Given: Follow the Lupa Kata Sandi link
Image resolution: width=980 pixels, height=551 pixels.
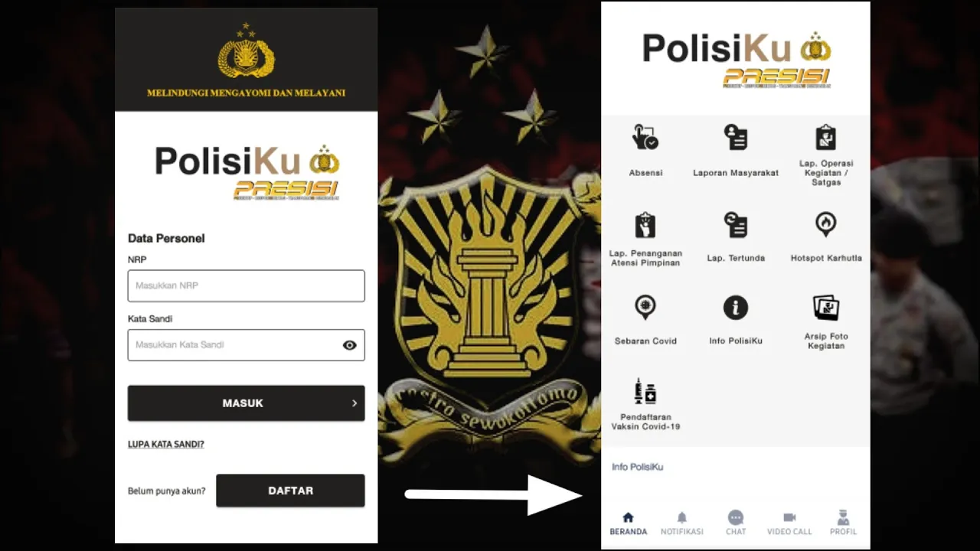Looking at the screenshot, I should point(166,444).
